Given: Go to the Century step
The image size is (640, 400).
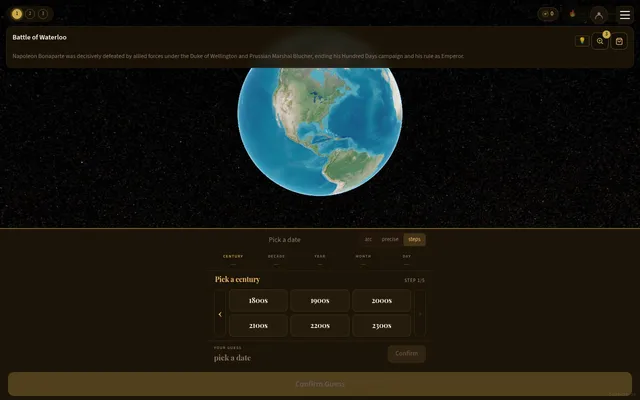Looking at the screenshot, I should tap(233, 260).
